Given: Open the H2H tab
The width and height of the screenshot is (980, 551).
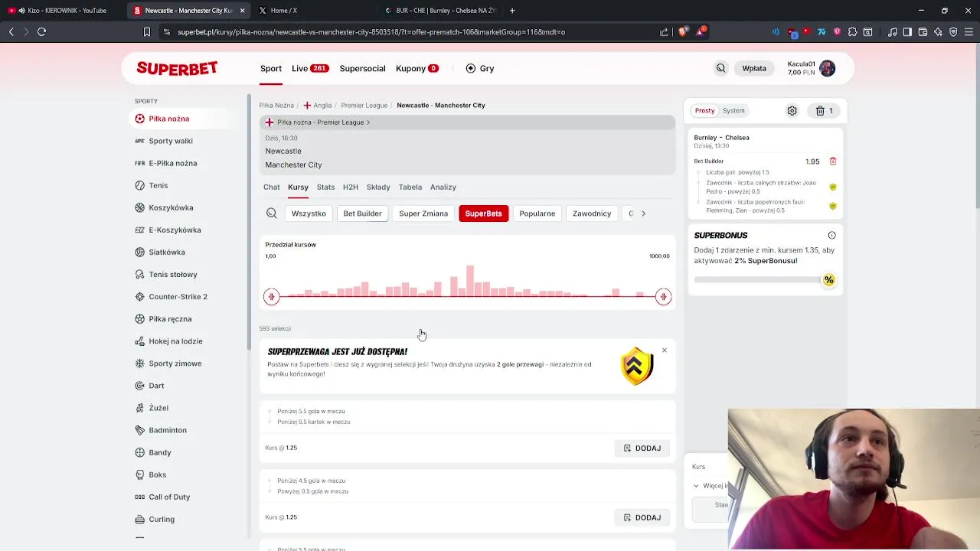Looking at the screenshot, I should tap(351, 187).
